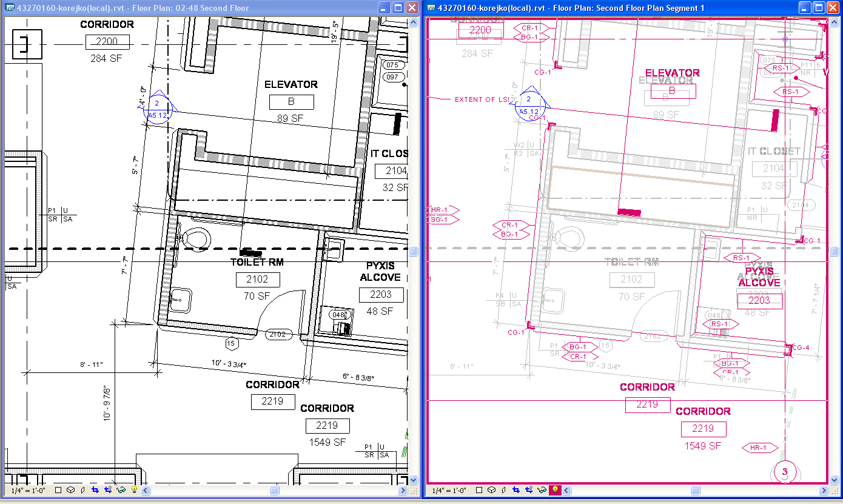Viewport: 843px width, 504px height.
Task: Hide crop region in the Segment 1 window
Action: tap(529, 490)
